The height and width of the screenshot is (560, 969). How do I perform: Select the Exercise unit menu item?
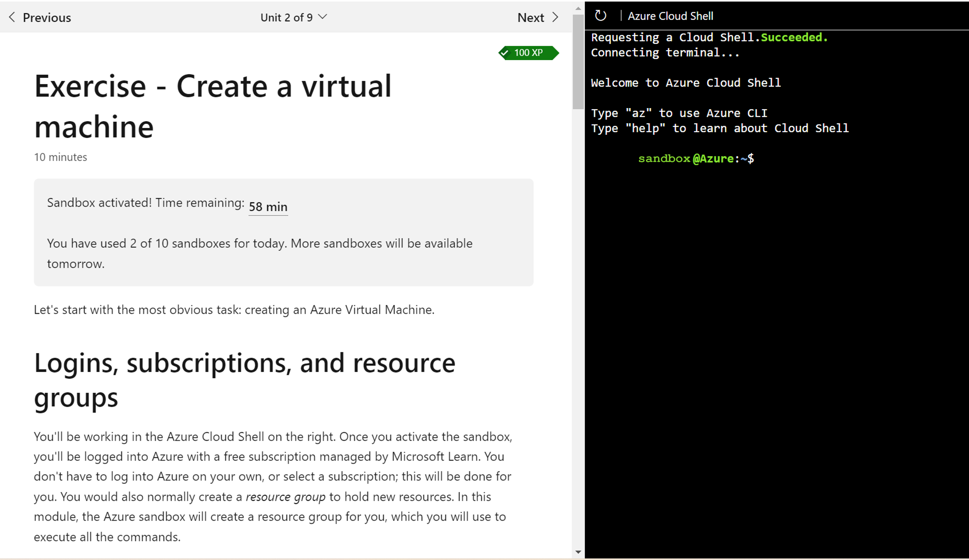(294, 17)
